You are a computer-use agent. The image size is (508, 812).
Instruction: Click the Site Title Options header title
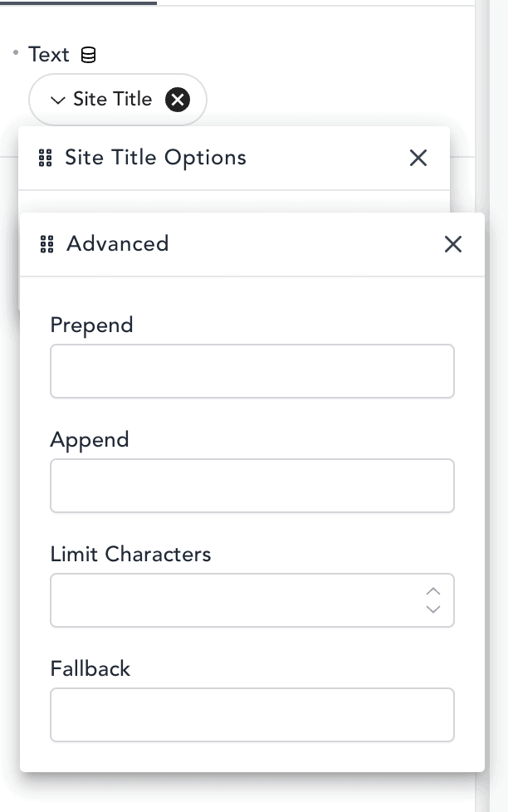click(x=155, y=158)
